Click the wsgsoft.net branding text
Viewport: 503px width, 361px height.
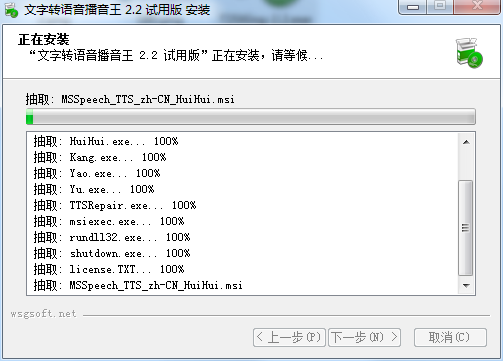43,314
